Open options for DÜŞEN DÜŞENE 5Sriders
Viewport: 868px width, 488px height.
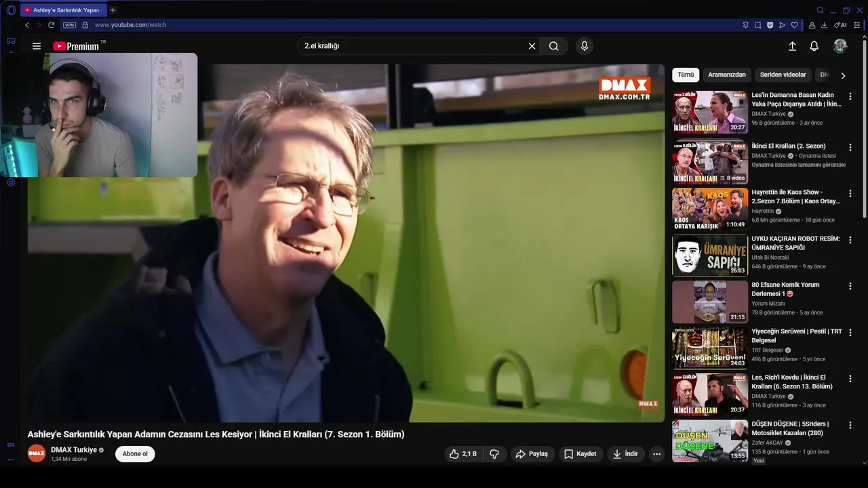(x=850, y=425)
